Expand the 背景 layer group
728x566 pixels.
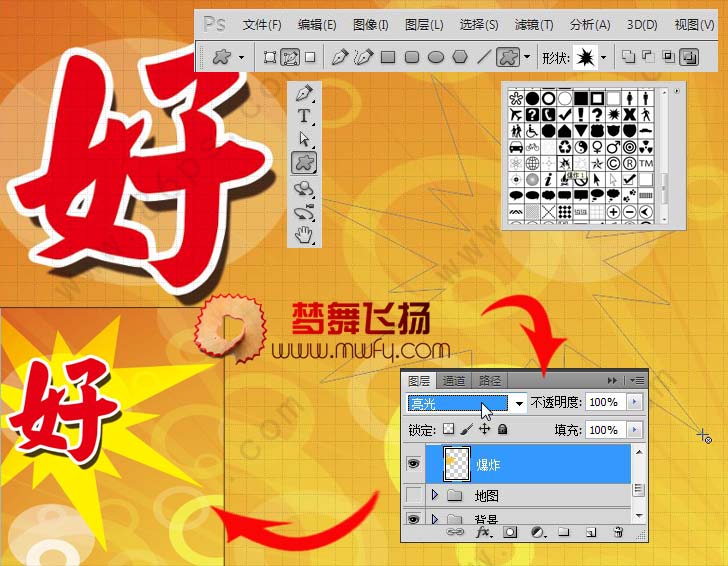[435, 518]
